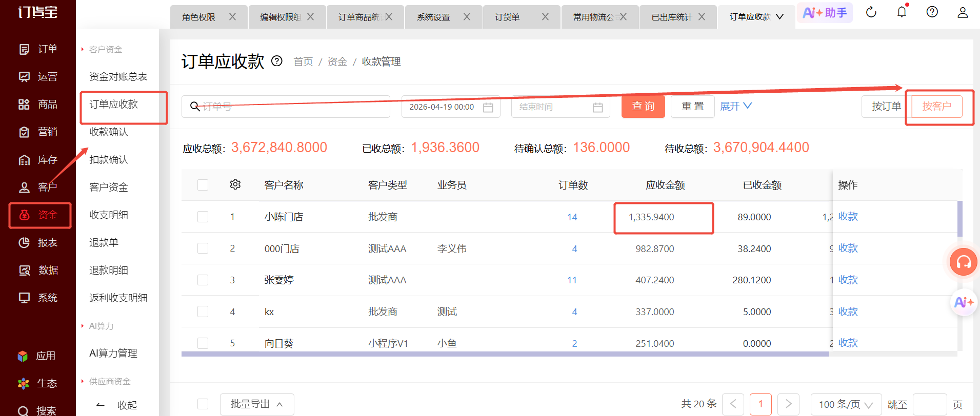Toggle the select-all checkbox in table header

tap(203, 185)
